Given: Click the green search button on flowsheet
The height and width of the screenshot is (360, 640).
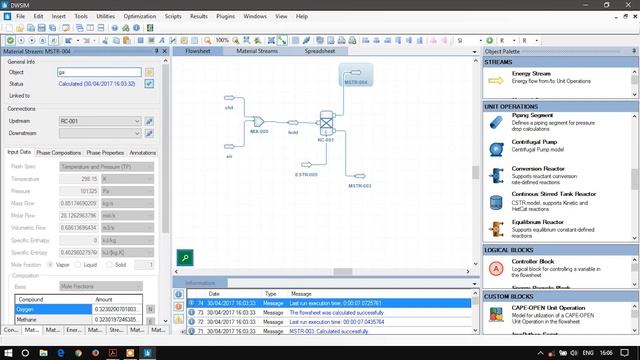Looking at the screenshot, I should click(185, 258).
